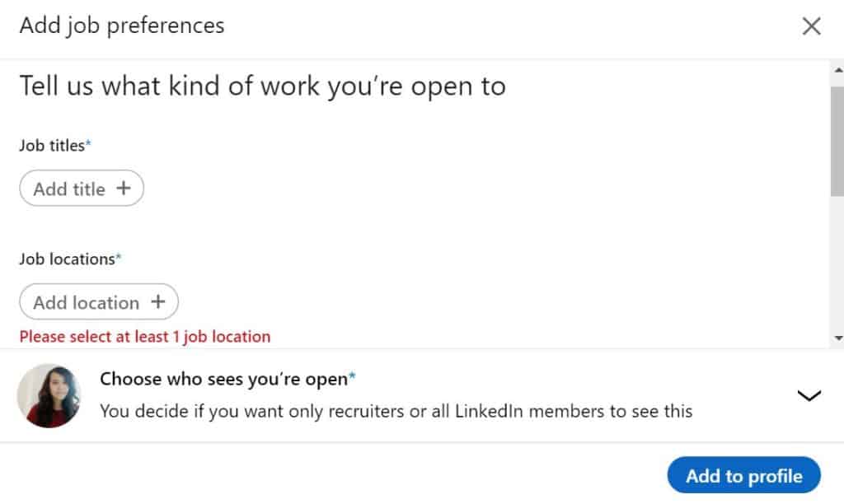This screenshot has height=504, width=844.
Task: Close the Add job preferences dialog
Action: (811, 26)
